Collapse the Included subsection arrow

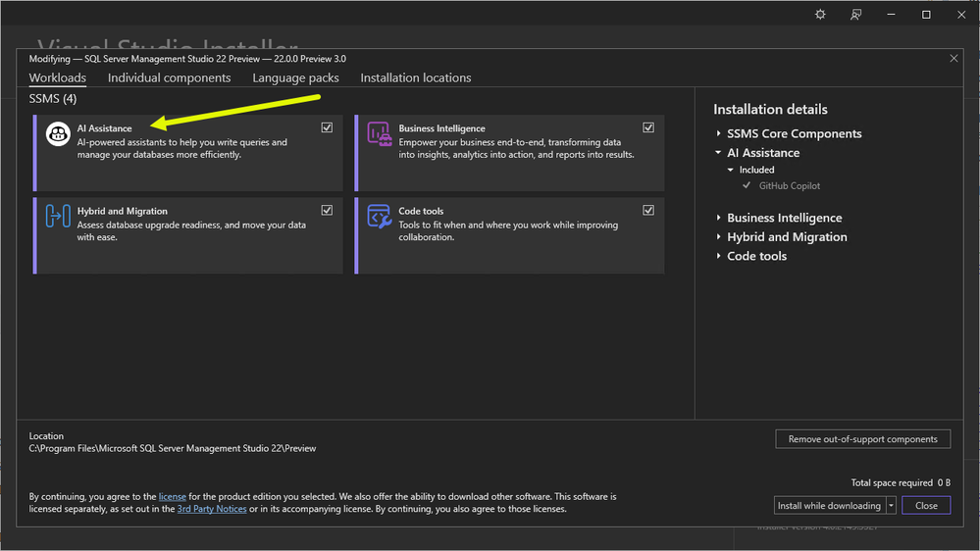coord(731,170)
